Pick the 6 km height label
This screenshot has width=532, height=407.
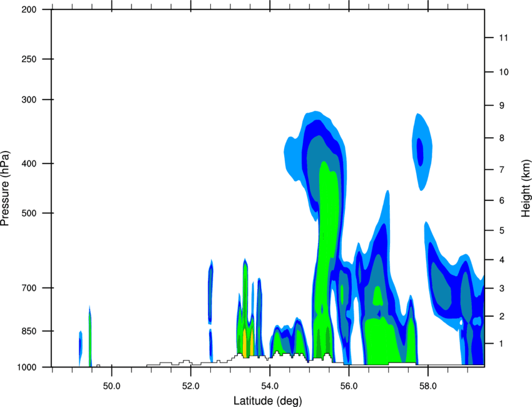coord(502,200)
